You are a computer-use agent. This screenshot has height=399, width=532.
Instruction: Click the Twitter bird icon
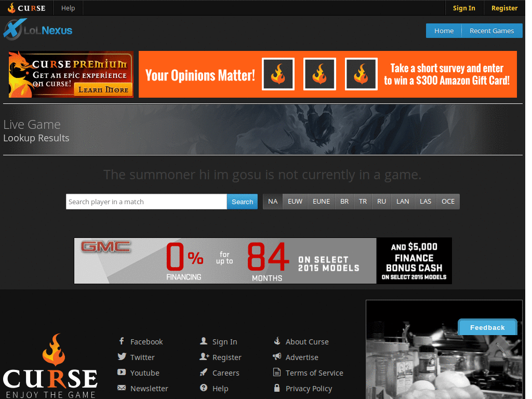122,356
